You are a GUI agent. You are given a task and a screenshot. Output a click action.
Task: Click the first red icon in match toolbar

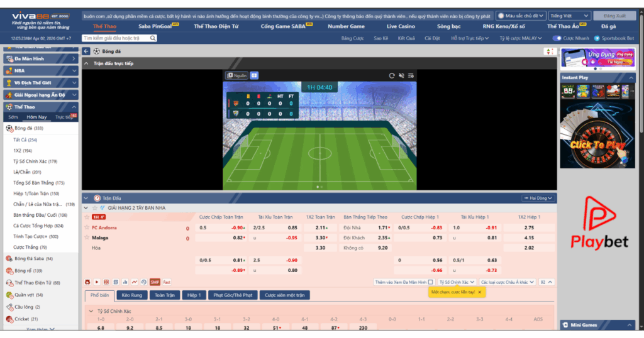[87, 282]
